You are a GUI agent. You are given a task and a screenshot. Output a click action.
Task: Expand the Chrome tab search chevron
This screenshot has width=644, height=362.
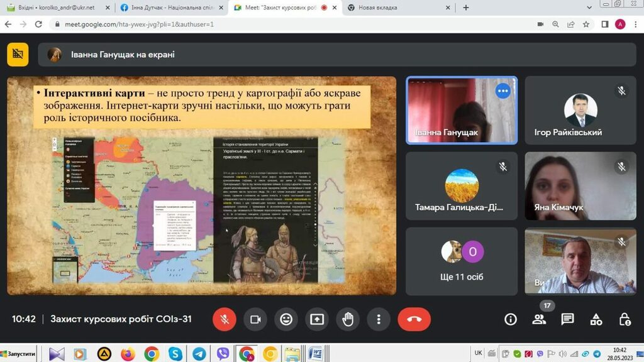point(589,8)
